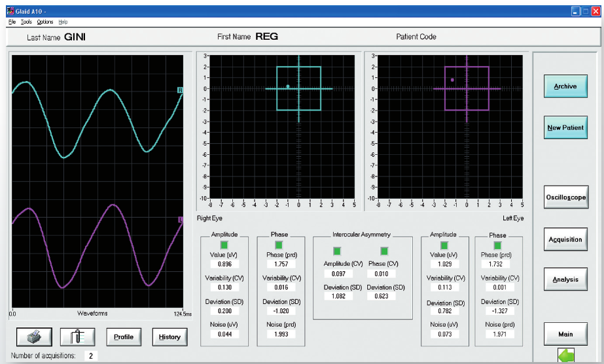Click right eye phase Noise field 1.993
This screenshot has width=604, height=364.
281,334
